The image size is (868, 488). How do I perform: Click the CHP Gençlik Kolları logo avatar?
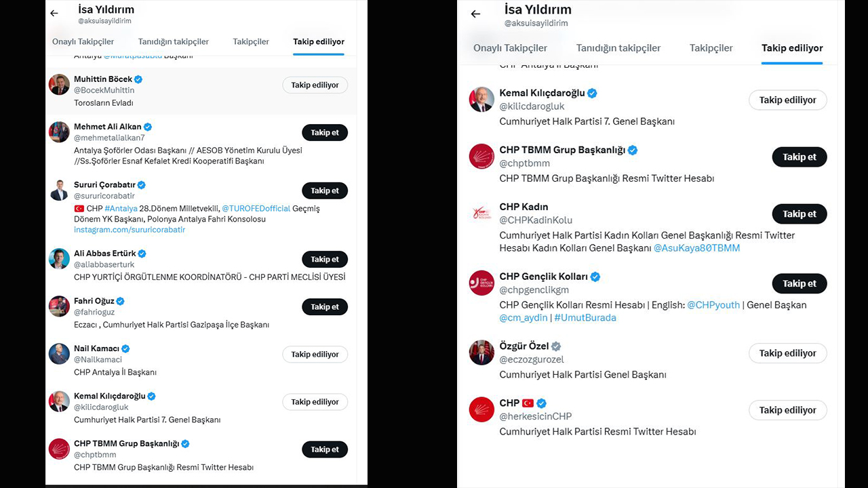click(481, 283)
